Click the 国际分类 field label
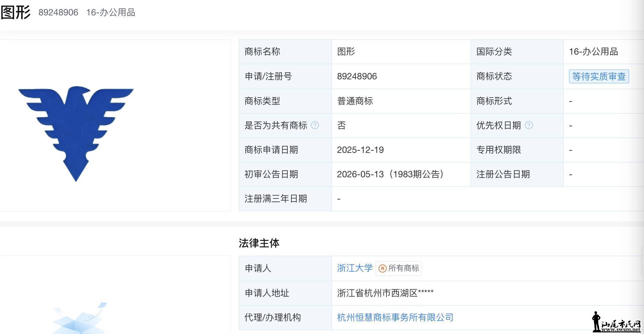The image size is (644, 334). coord(494,52)
